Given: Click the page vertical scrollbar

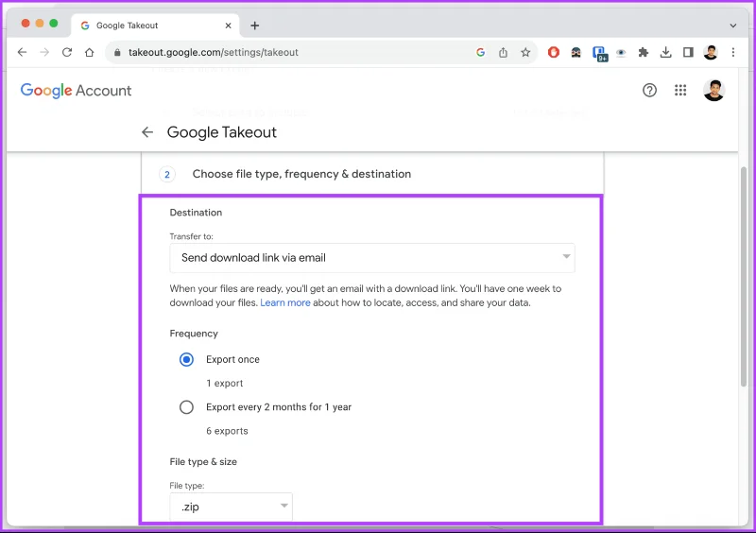Looking at the screenshot, I should point(744,276).
